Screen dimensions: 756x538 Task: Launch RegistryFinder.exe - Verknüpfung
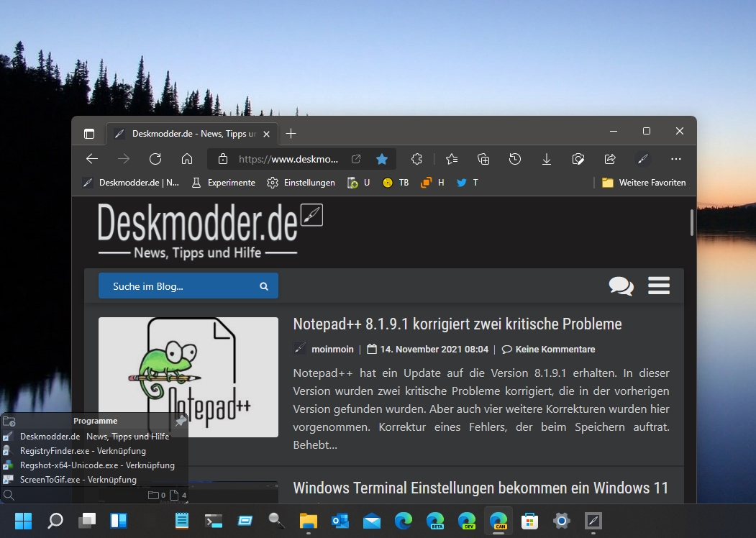94,451
